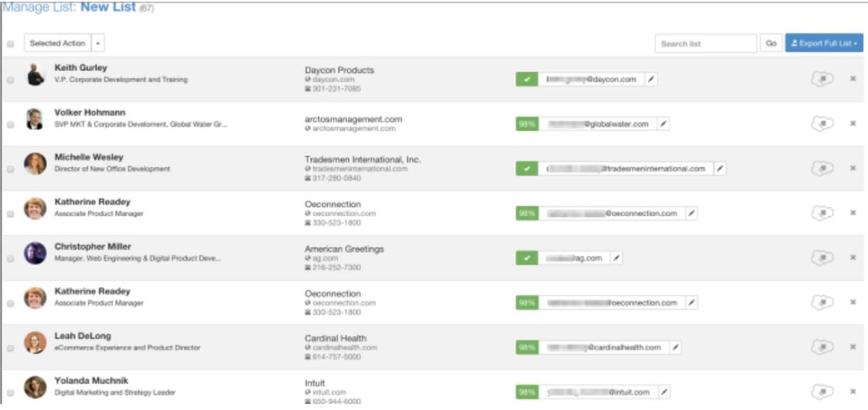Viewport: 868px width, 410px height.
Task: Click Volker Hohmann's avatar photo
Action: (35, 119)
